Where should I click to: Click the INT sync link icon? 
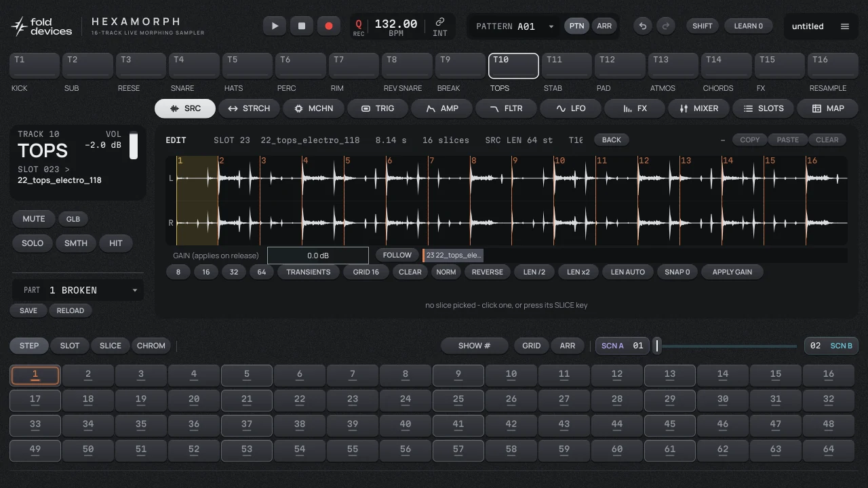coord(440,26)
